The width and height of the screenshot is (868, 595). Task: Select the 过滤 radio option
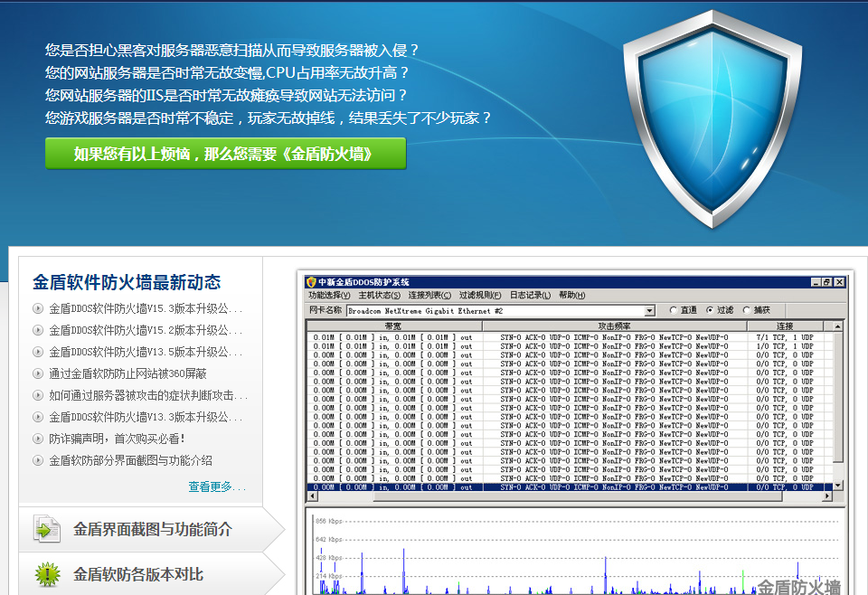(709, 311)
